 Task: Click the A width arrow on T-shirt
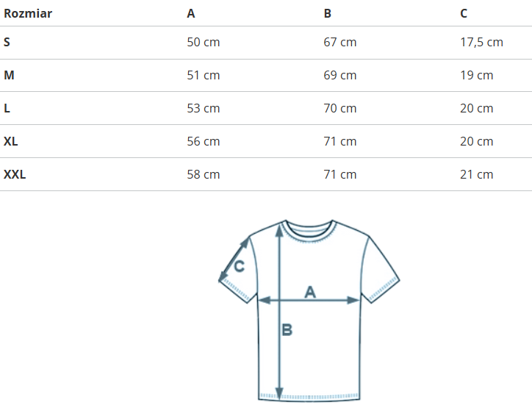pos(309,300)
